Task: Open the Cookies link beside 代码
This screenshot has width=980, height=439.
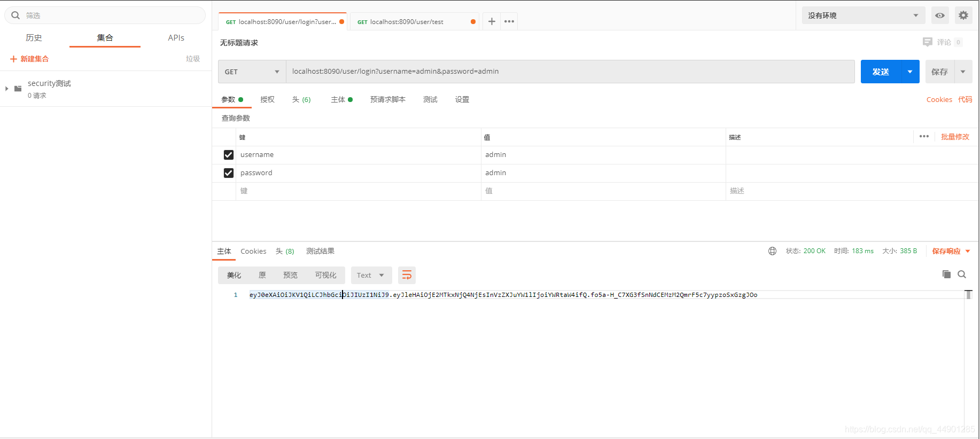Action: pos(939,99)
